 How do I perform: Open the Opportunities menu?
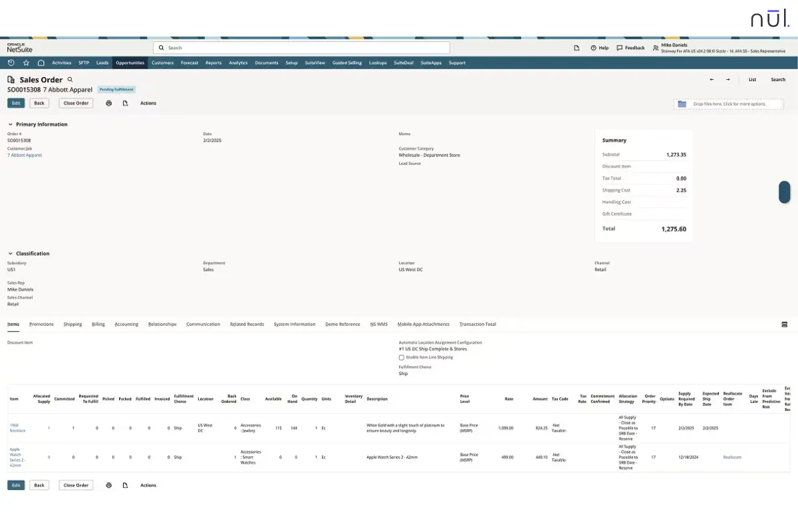click(130, 63)
